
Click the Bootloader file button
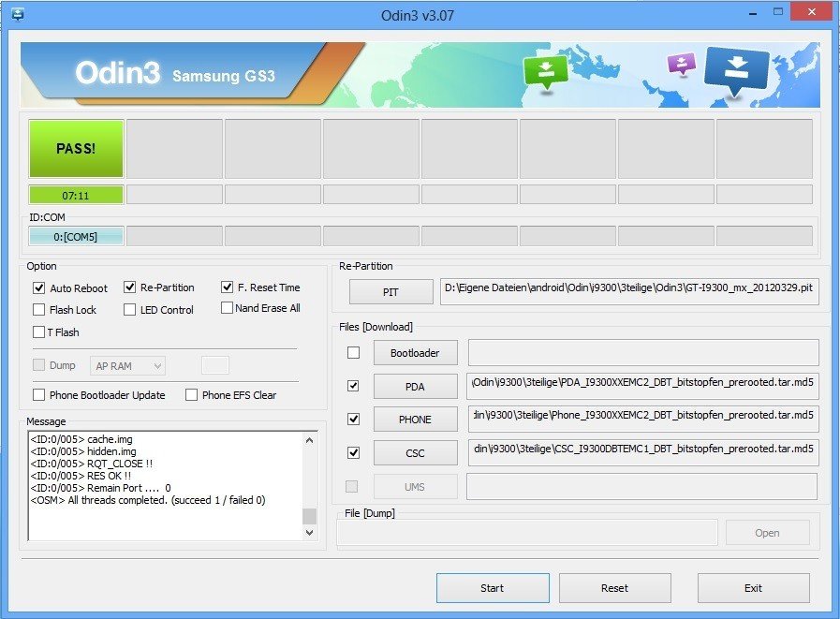pyautogui.click(x=416, y=353)
